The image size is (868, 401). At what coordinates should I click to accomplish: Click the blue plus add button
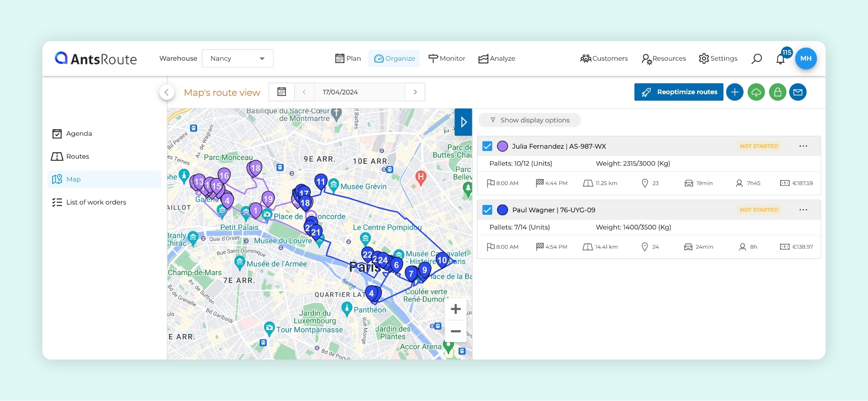coord(735,92)
